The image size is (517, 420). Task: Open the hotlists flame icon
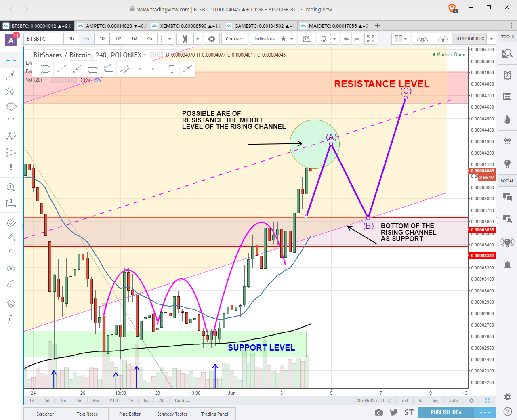(507, 119)
